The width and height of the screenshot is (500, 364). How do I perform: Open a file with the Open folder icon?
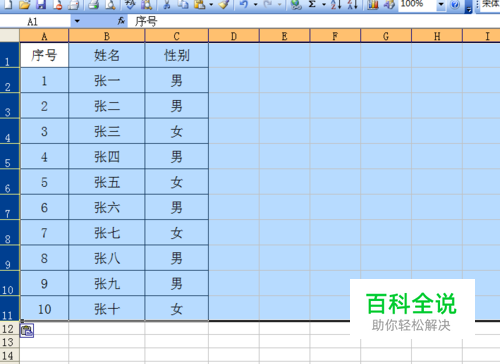(24, 4)
